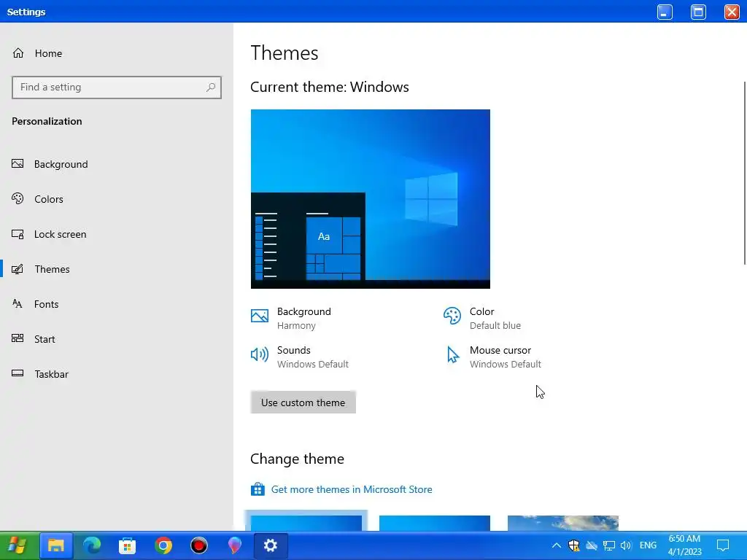
Task: Open the red record app on taskbar
Action: 198,545
